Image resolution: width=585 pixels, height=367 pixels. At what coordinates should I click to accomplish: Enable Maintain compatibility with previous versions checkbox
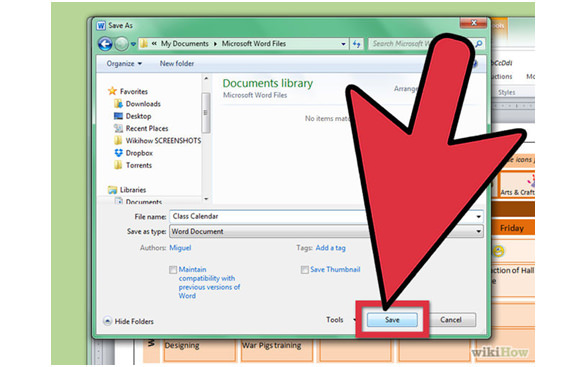[x=173, y=270]
